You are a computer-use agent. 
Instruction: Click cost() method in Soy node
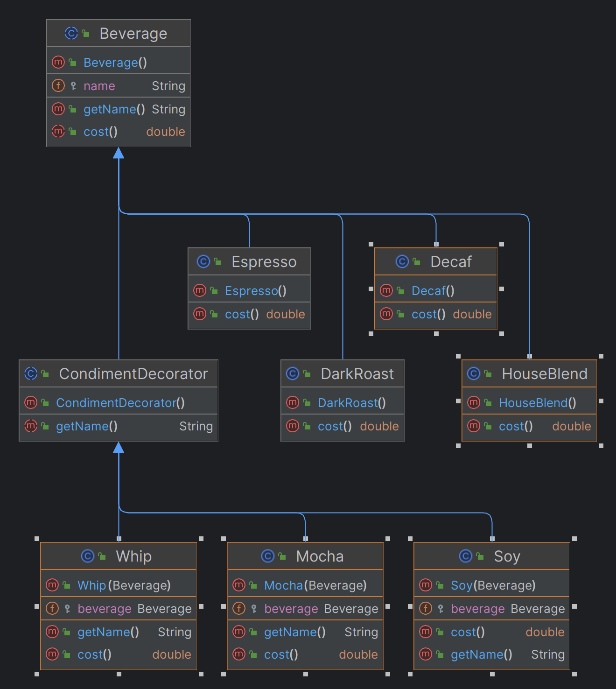point(468,632)
